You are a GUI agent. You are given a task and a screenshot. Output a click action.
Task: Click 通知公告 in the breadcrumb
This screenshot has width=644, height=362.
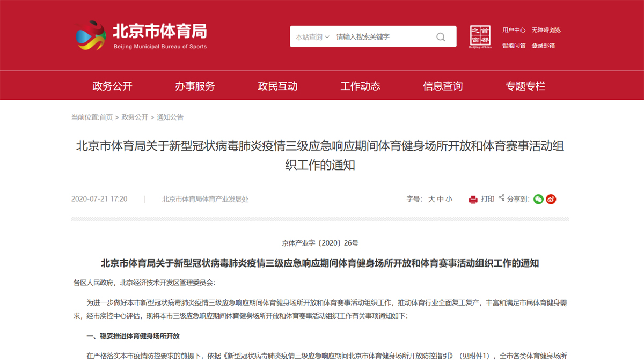point(170,117)
